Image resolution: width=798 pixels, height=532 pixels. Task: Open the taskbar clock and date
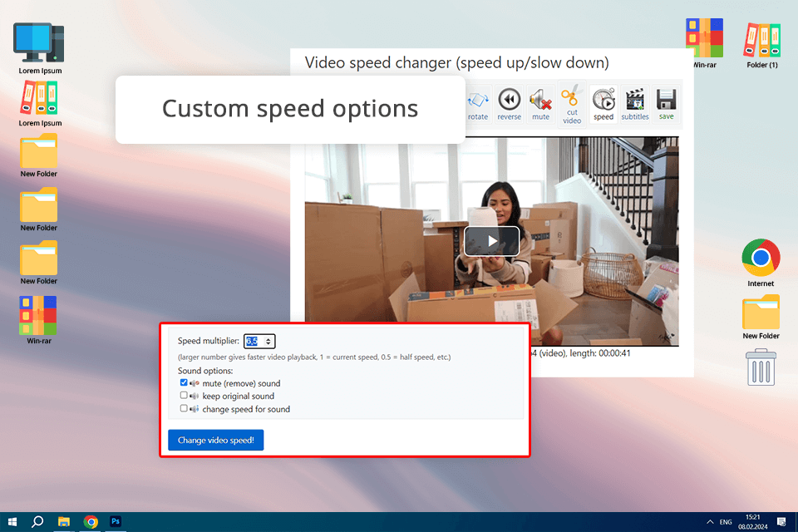click(753, 522)
